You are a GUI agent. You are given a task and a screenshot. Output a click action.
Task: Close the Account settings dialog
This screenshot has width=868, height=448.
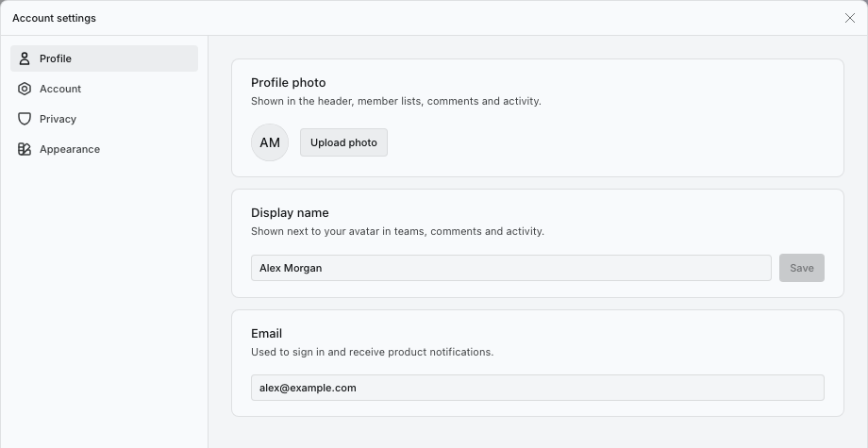click(850, 18)
